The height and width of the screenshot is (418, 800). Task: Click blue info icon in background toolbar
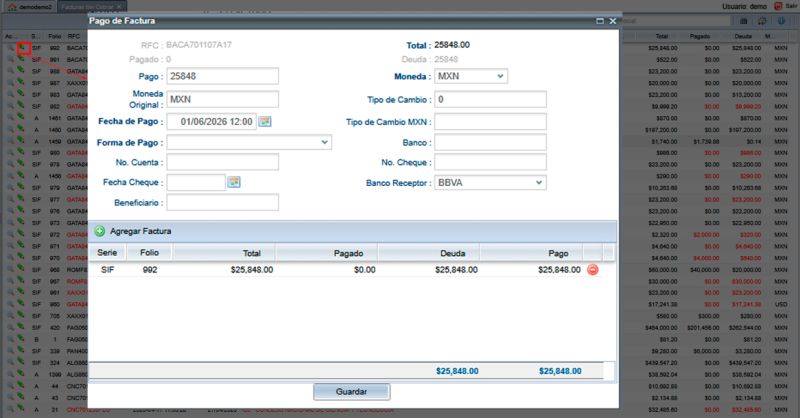(781, 21)
